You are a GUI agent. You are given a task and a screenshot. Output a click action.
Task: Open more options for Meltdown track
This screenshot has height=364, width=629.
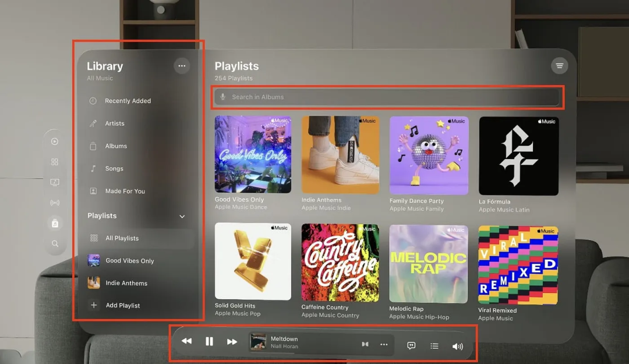tap(384, 344)
